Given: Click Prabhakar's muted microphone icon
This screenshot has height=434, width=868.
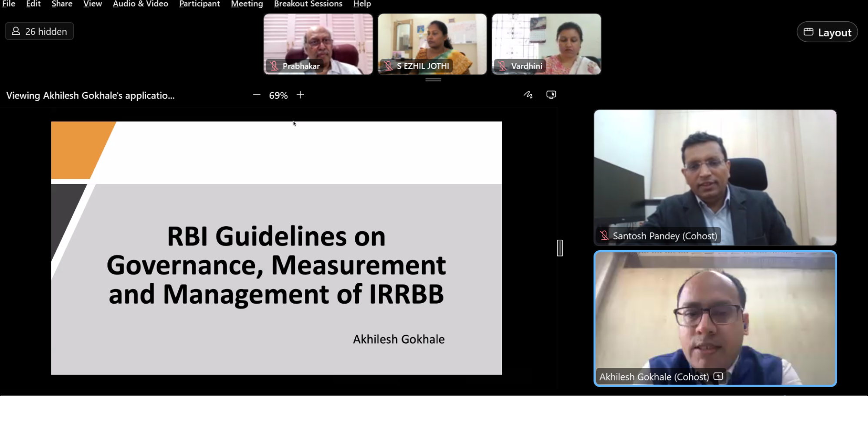Looking at the screenshot, I should (x=274, y=66).
